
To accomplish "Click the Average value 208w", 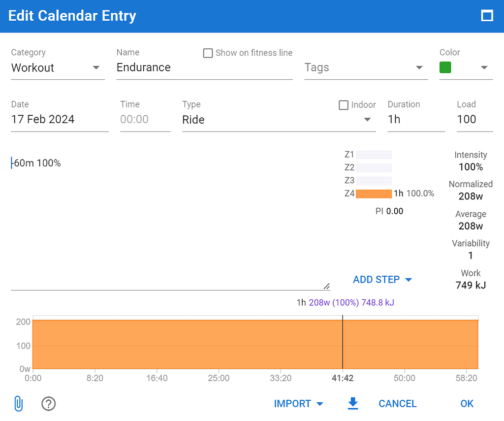I will 471,226.
